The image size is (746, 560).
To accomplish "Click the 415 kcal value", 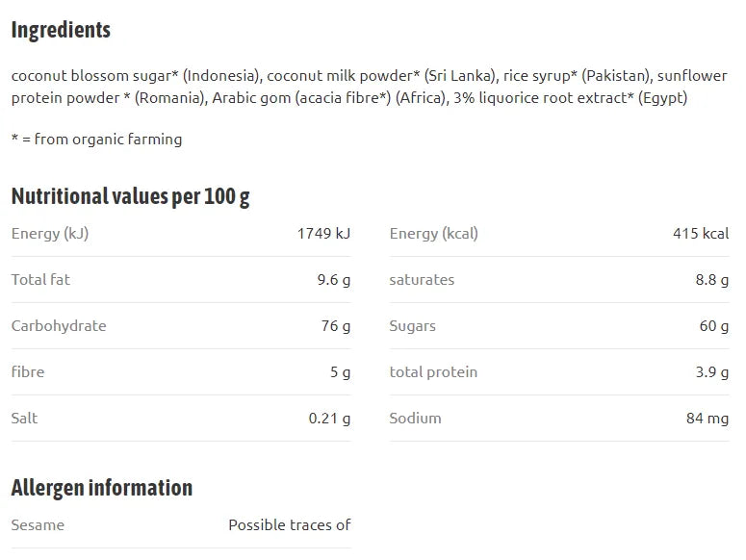I will tap(701, 234).
